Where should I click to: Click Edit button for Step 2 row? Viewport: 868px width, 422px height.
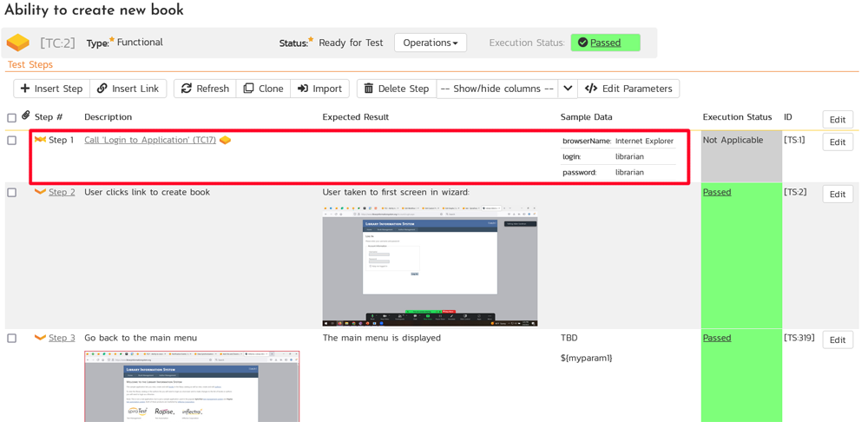tap(837, 194)
